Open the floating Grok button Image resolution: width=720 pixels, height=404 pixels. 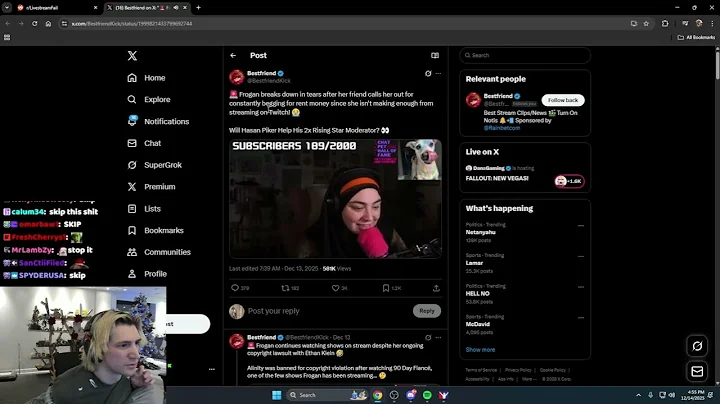pos(697,346)
